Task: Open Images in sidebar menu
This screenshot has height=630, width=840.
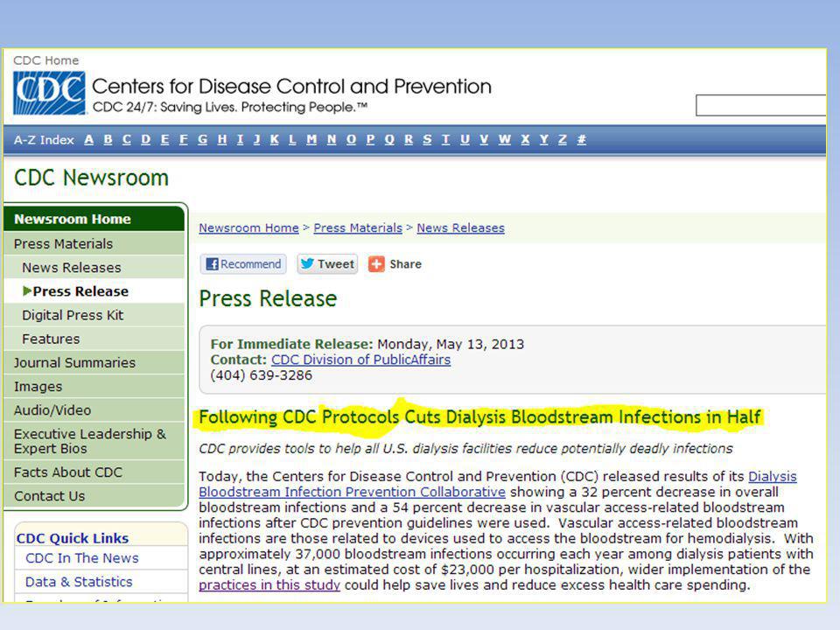Action: point(94,386)
